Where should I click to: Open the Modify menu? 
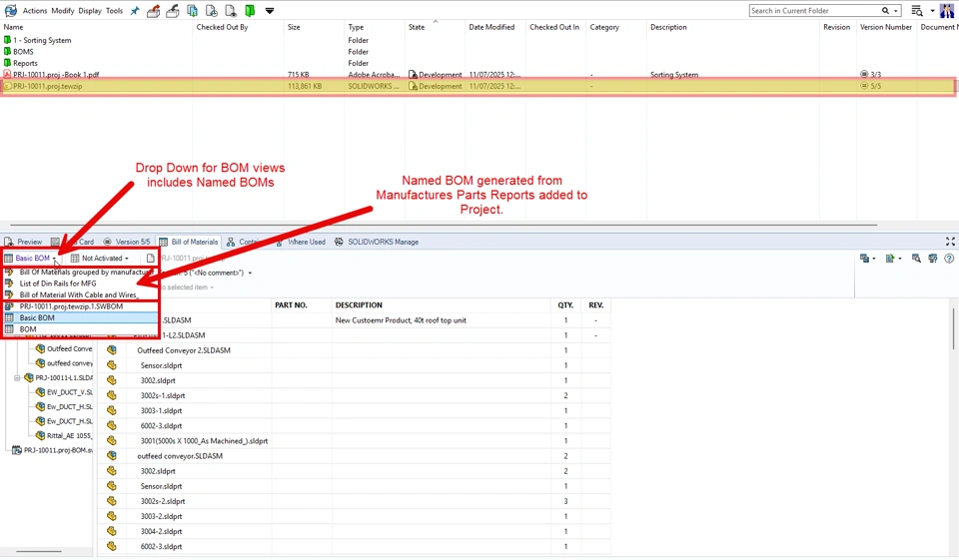pyautogui.click(x=62, y=10)
